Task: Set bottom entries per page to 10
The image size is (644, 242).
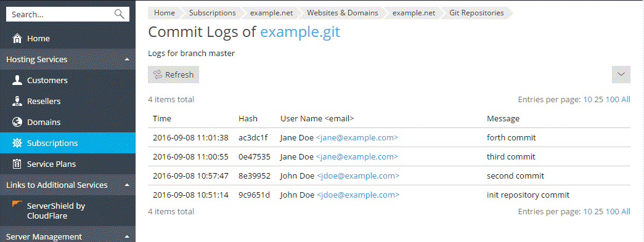Action: coord(588,212)
